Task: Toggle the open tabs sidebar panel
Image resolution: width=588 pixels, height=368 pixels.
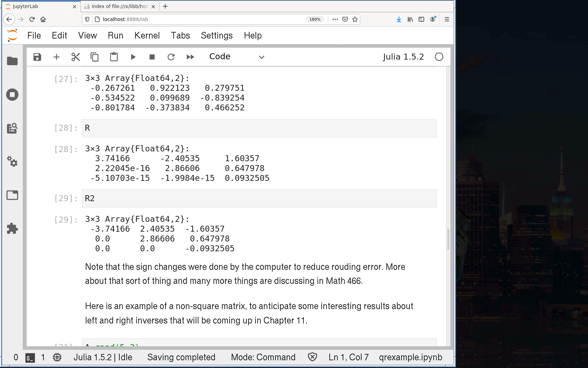Action: tap(12, 195)
